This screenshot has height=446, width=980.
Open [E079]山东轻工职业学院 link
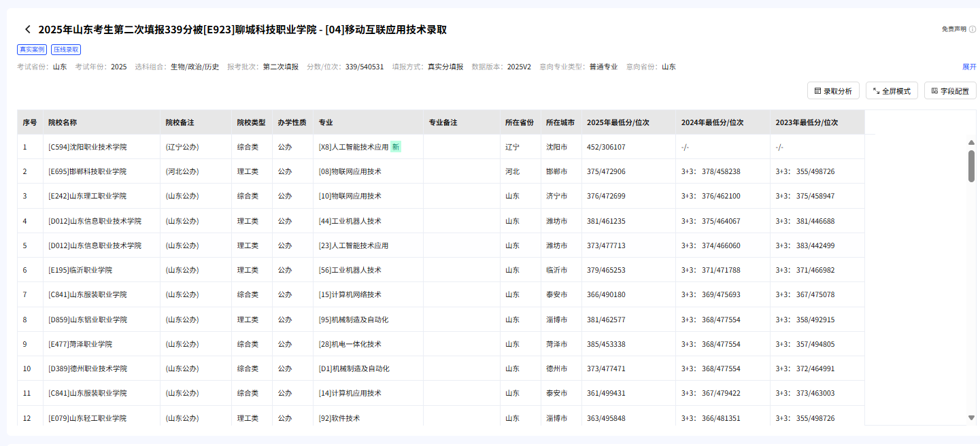tap(87, 417)
